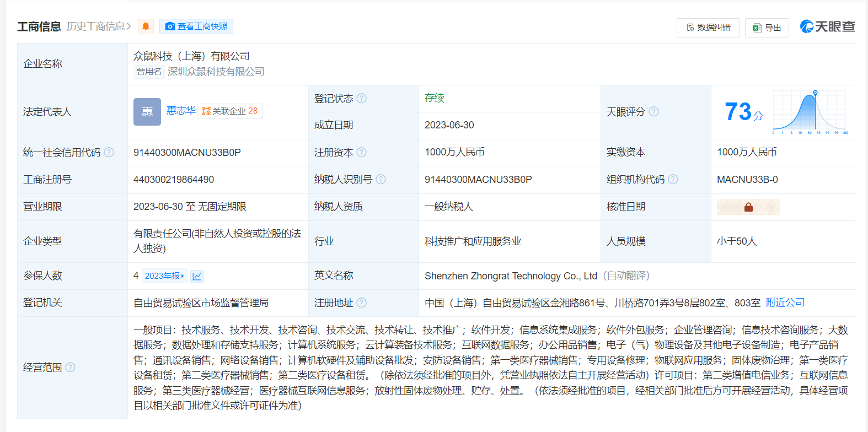Open 查看工商快照 snapshot button
The width and height of the screenshot is (868, 432).
196,26
